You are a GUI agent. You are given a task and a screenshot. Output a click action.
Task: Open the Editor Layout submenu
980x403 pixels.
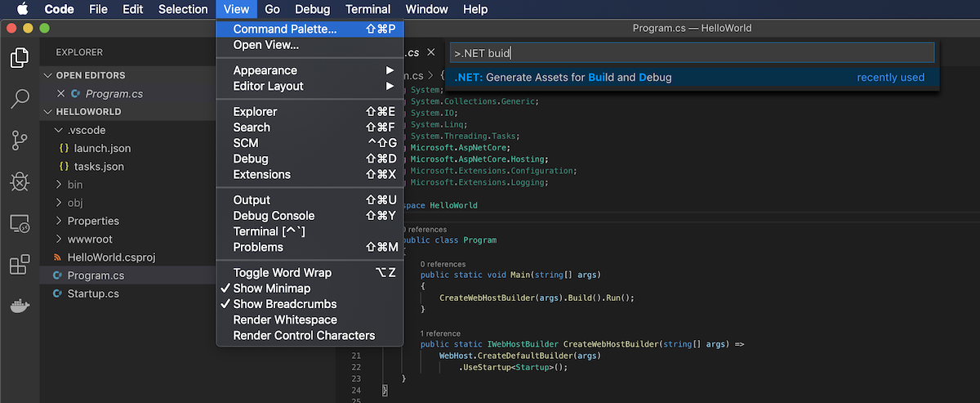[x=310, y=86]
